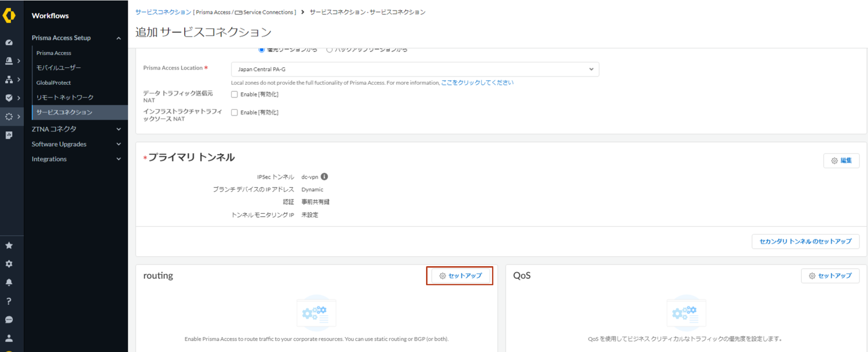The width and height of the screenshot is (868, 352).
Task: Click the Palo Alto logo icon
Action: pyautogui.click(x=9, y=15)
